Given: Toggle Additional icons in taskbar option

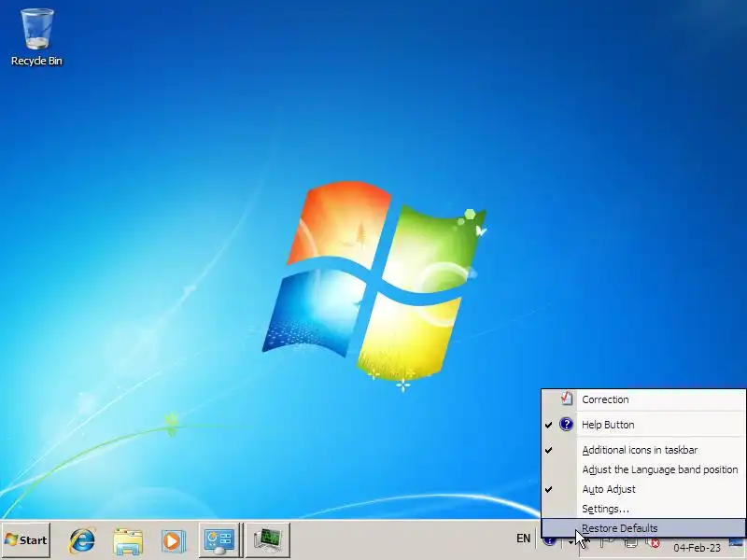Looking at the screenshot, I should (x=643, y=450).
